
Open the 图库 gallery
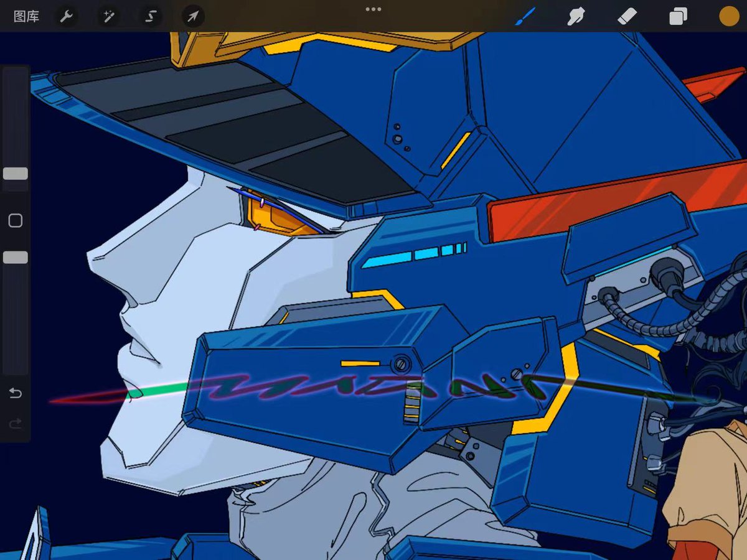tap(26, 17)
